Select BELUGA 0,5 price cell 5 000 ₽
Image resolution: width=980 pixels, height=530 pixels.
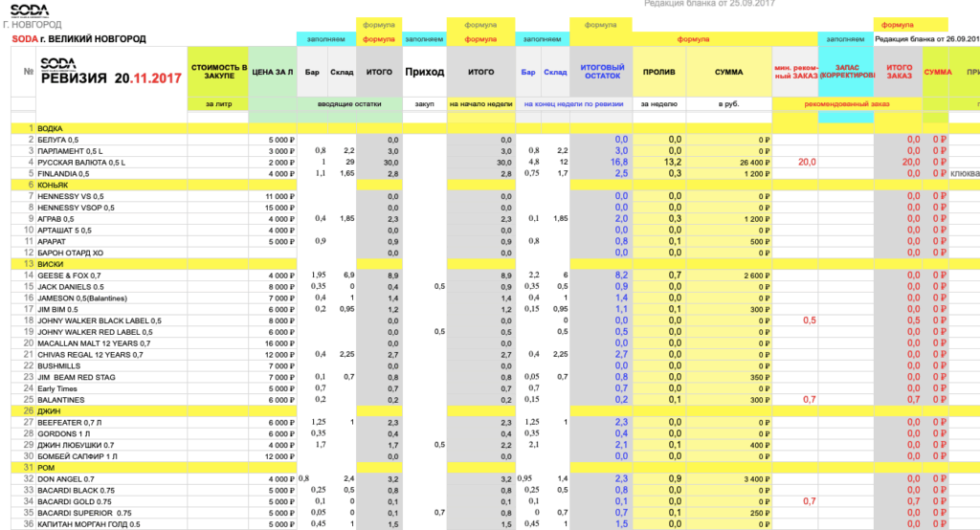click(273, 140)
